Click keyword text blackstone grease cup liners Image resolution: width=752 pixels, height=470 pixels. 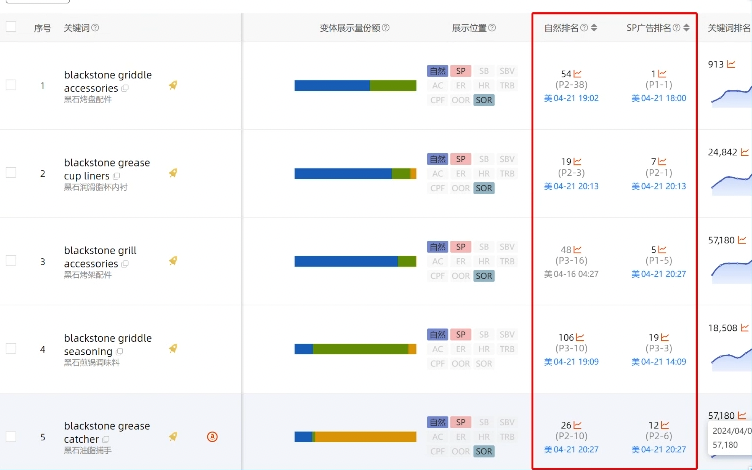tap(107, 169)
